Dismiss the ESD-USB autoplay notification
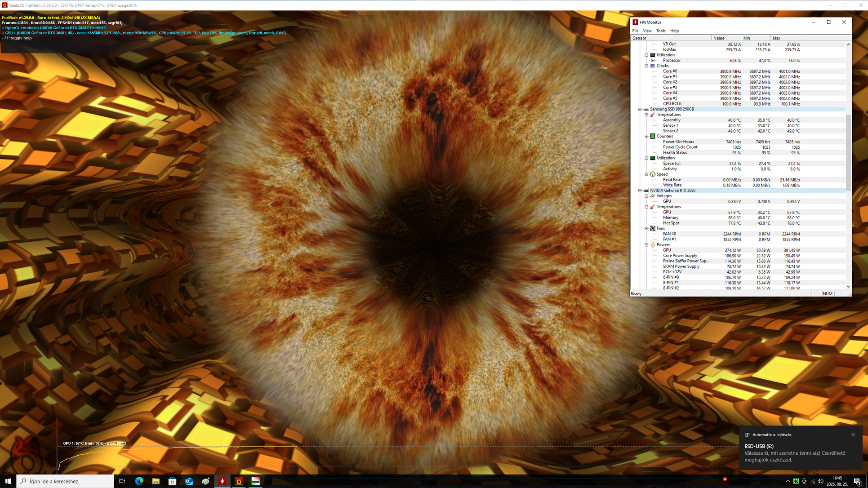Viewport: 868px width, 488px height. (853, 435)
